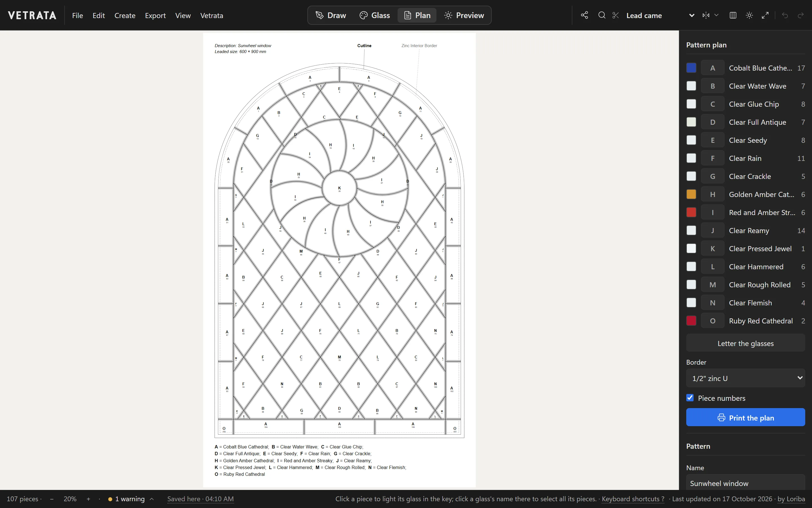812x508 pixels.
Task: Select Clear Hammered glass name
Action: pyautogui.click(x=756, y=267)
